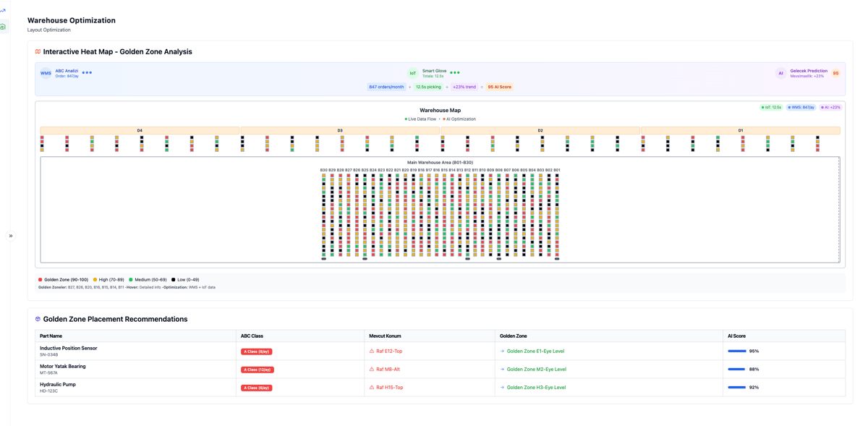The height and width of the screenshot is (426, 868).
Task: Click the Gelecek Prediction label
Action: tap(809, 71)
